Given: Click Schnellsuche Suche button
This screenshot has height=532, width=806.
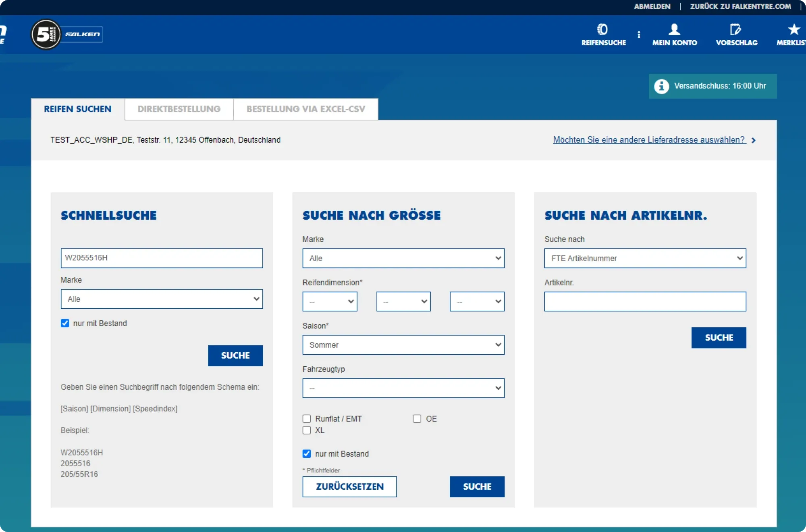Looking at the screenshot, I should (235, 355).
